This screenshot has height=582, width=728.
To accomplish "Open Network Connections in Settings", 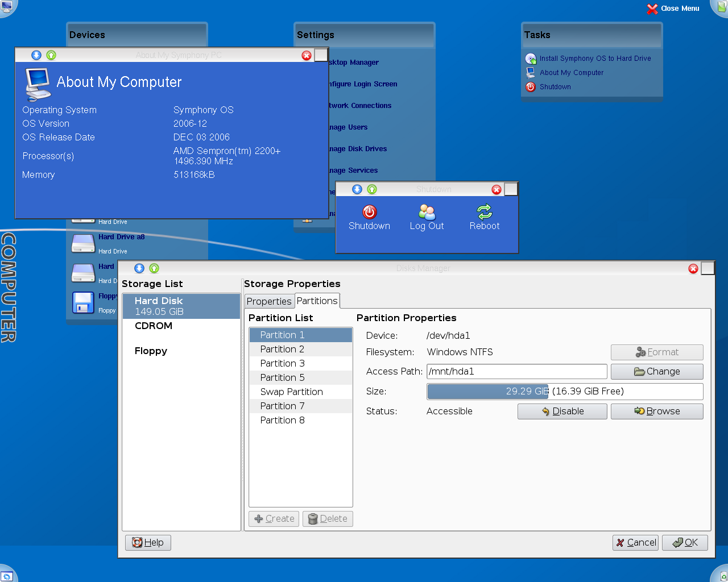I will pyautogui.click(x=361, y=106).
